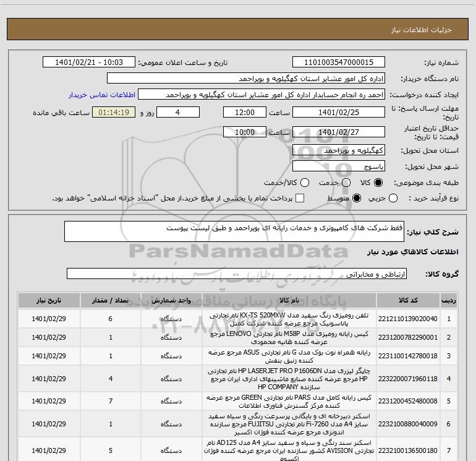Select the کالا/خدمت radio button

point(305,183)
